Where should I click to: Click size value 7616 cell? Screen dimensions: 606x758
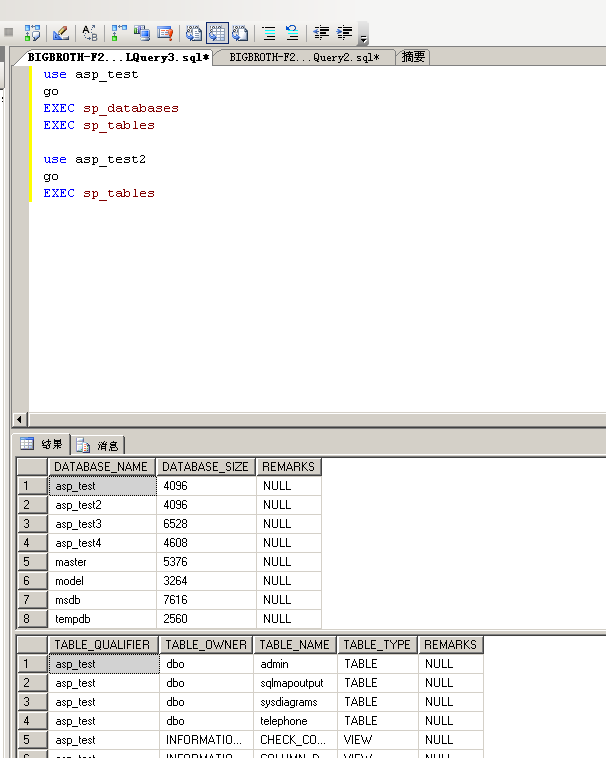tap(206, 600)
